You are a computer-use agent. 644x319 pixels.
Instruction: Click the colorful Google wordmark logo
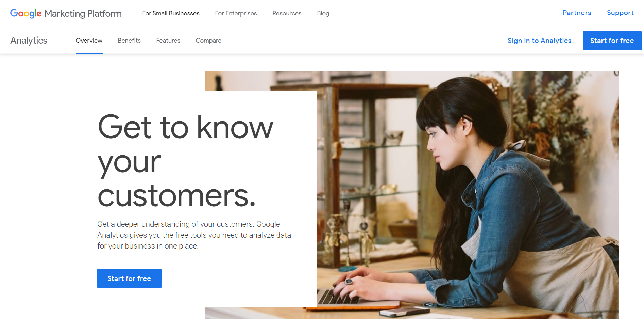point(26,13)
